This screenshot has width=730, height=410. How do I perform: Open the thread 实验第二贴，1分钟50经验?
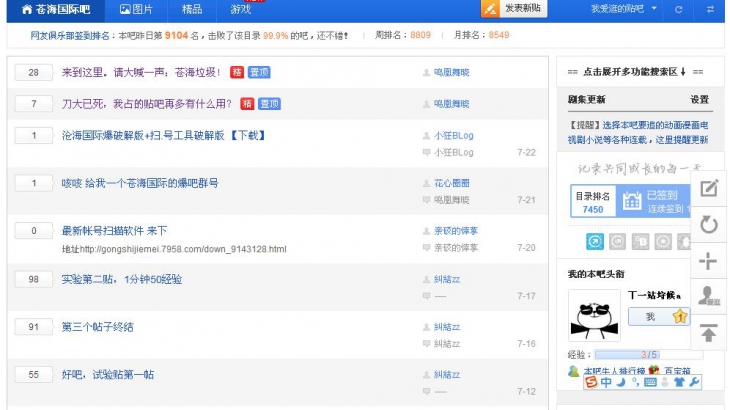[121, 279]
